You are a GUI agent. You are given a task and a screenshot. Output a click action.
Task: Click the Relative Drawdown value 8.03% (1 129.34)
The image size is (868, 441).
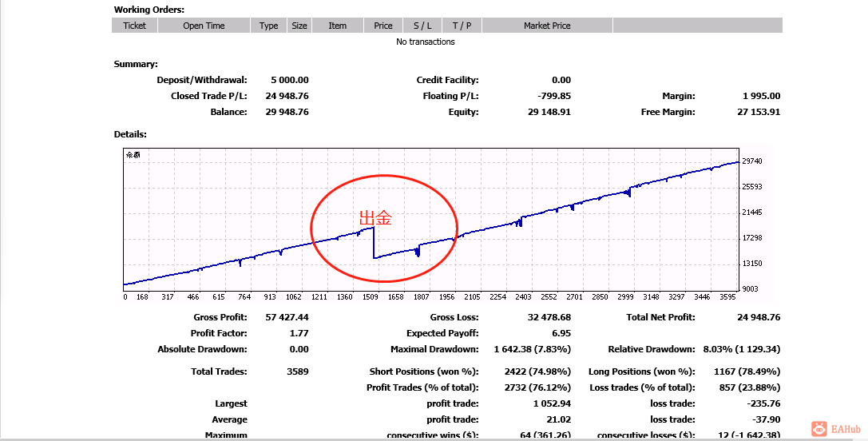pyautogui.click(x=742, y=350)
